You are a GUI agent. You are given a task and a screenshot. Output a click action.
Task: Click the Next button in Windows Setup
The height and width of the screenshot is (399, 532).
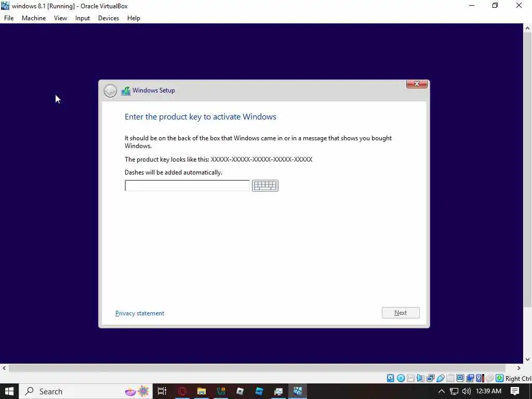coord(401,313)
